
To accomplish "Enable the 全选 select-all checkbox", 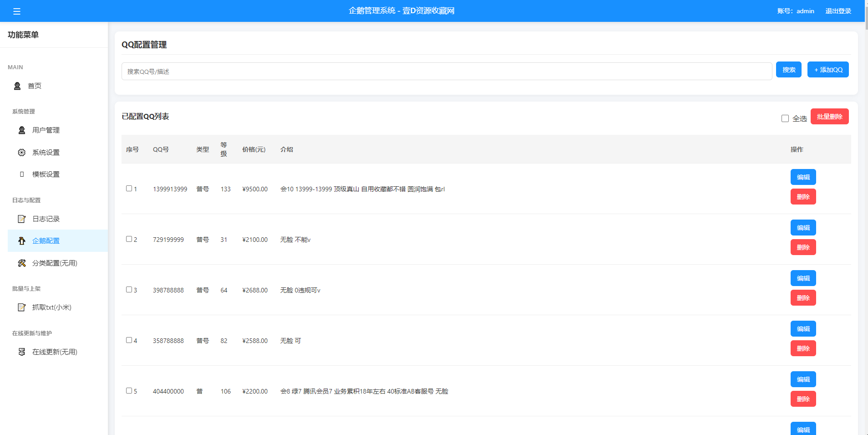I will [785, 118].
